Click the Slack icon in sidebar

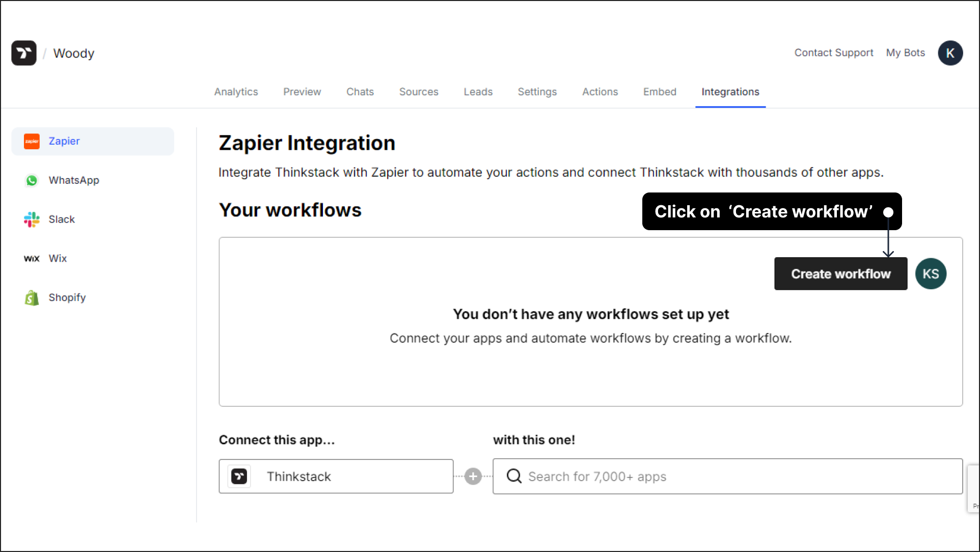coord(32,219)
